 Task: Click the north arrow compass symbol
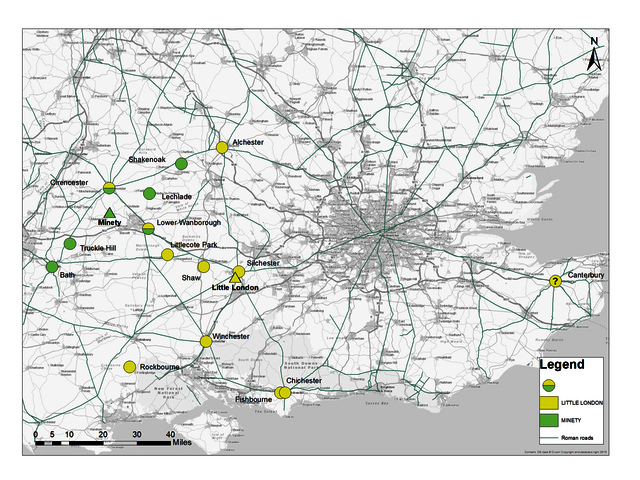(594, 55)
